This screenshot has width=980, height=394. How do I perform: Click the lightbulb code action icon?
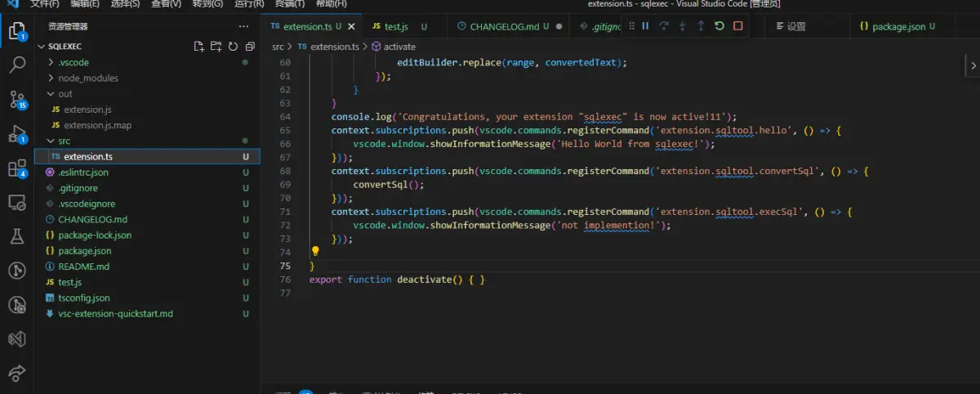315,252
